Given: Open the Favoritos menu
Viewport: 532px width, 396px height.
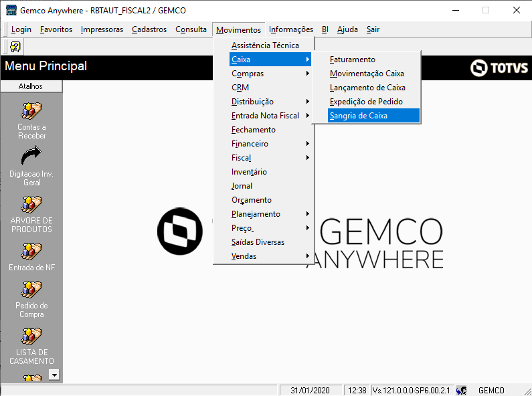Looking at the screenshot, I should click(56, 29).
